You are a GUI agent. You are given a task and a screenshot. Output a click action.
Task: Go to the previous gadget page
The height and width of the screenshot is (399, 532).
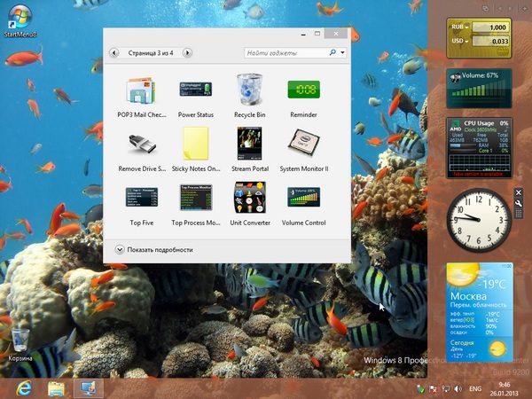[114, 53]
